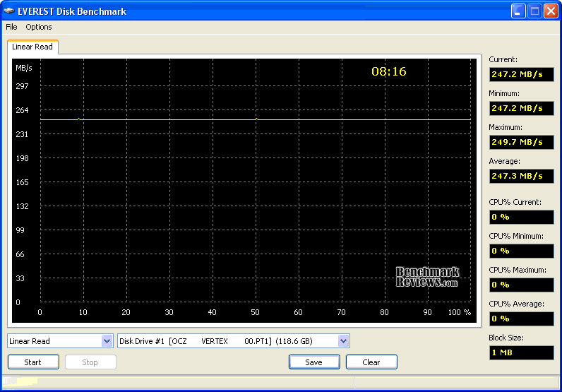Open the File menu
Image resolution: width=562 pixels, height=392 pixels.
point(11,27)
